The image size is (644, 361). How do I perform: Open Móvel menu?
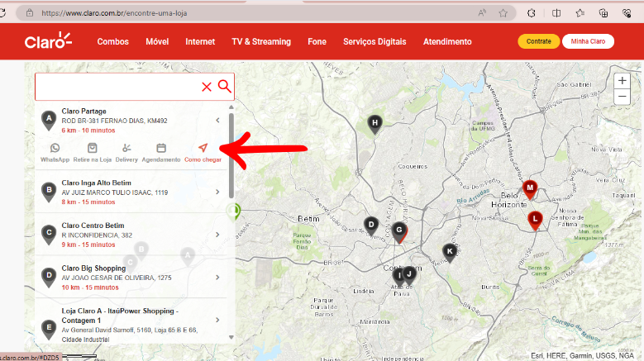(157, 41)
